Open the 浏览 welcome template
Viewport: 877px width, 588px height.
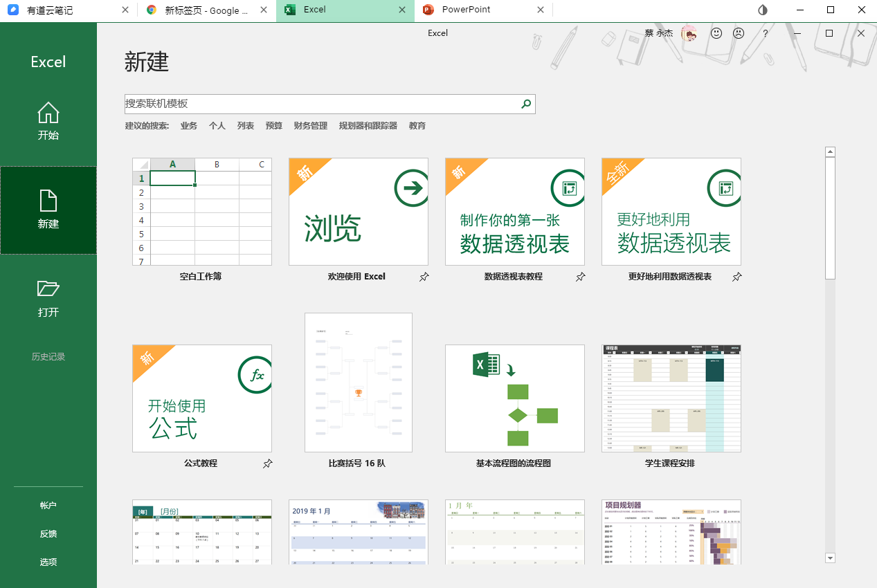coord(359,212)
